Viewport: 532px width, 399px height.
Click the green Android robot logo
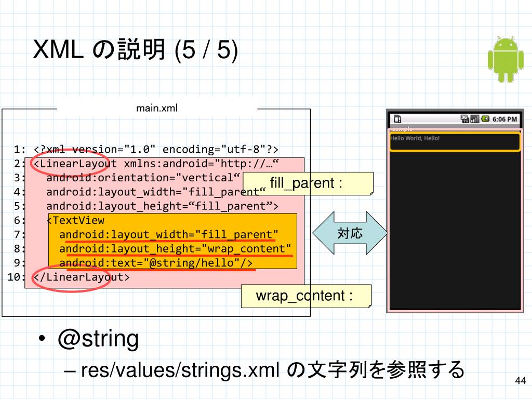pyautogui.click(x=506, y=59)
